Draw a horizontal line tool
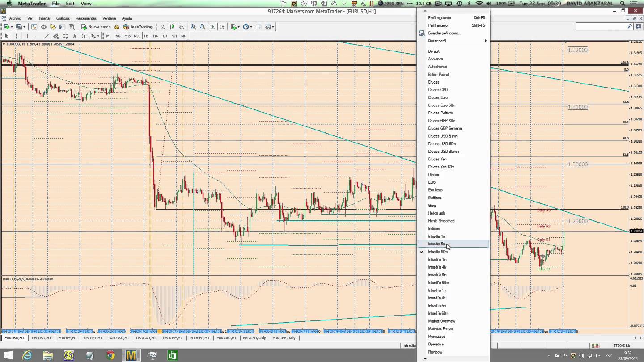This screenshot has width=644, height=362. point(37,36)
